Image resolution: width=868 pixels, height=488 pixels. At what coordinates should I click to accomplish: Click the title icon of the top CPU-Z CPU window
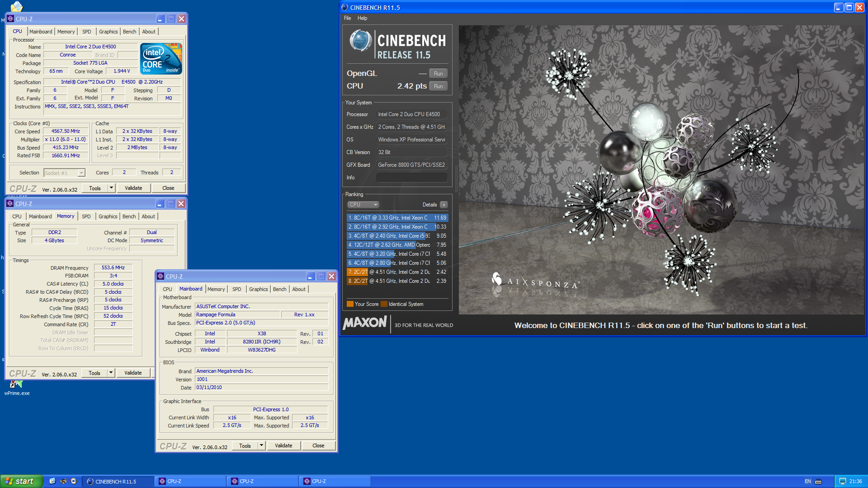click(10, 19)
